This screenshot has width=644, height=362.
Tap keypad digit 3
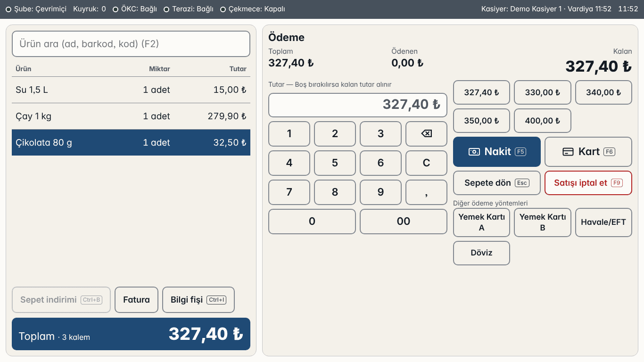click(380, 134)
